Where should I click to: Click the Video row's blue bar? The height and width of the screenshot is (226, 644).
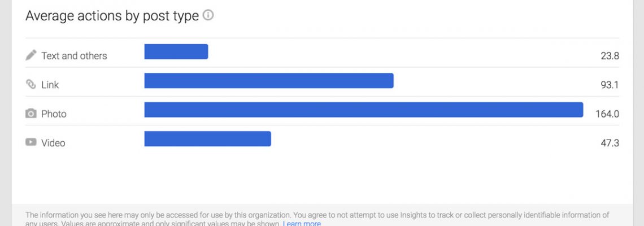(207, 139)
